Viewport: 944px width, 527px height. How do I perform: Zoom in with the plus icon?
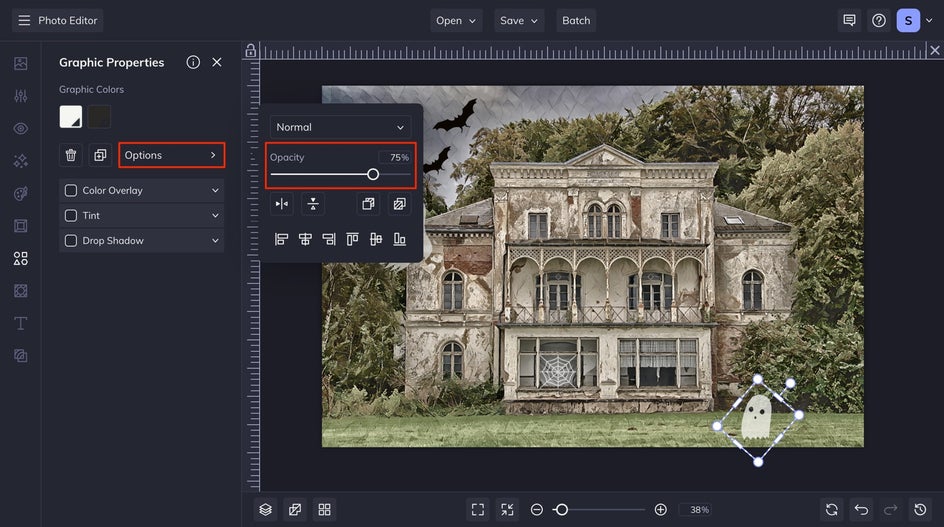coord(660,509)
